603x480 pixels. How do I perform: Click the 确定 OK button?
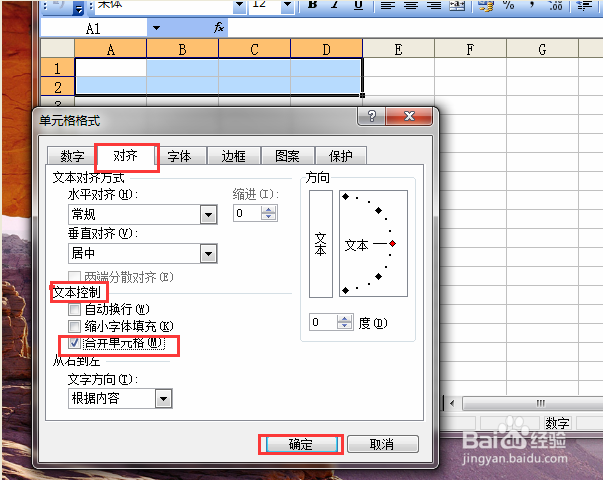click(x=301, y=444)
